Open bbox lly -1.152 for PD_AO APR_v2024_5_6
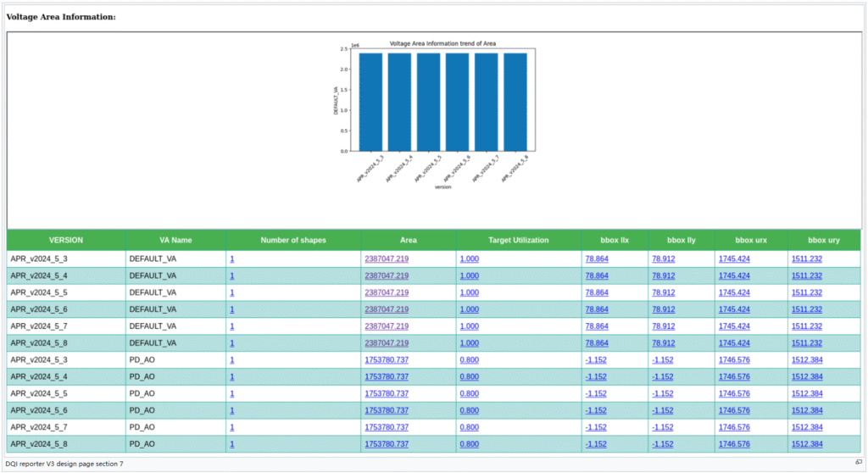Image resolution: width=868 pixels, height=473 pixels. click(x=663, y=410)
